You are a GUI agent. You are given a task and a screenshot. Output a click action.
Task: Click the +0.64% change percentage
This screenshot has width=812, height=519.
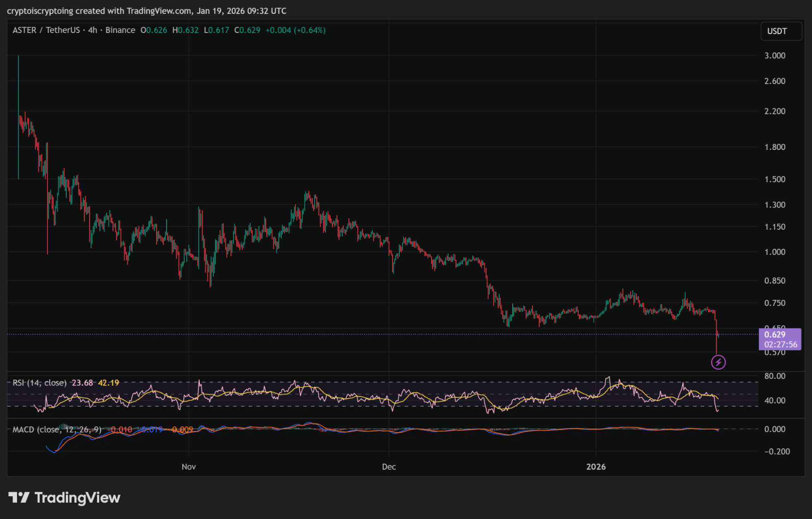click(310, 30)
